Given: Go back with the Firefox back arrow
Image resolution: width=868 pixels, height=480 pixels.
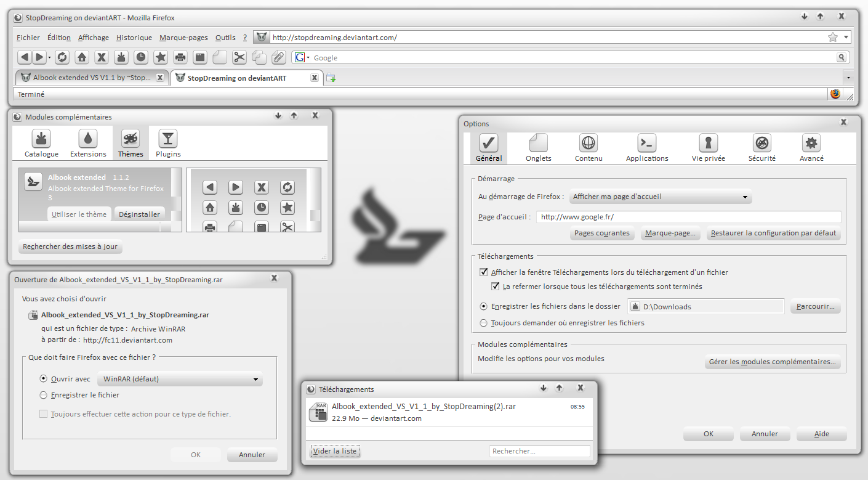Looking at the screenshot, I should point(24,58).
